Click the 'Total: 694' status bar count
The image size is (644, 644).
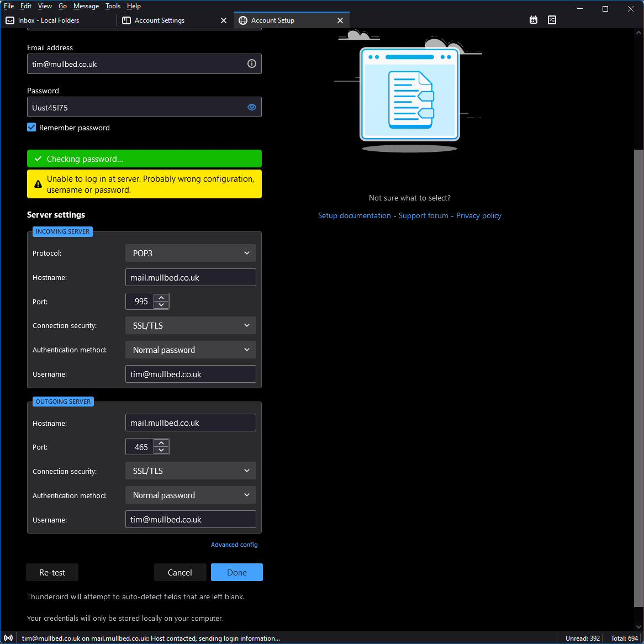point(624,638)
